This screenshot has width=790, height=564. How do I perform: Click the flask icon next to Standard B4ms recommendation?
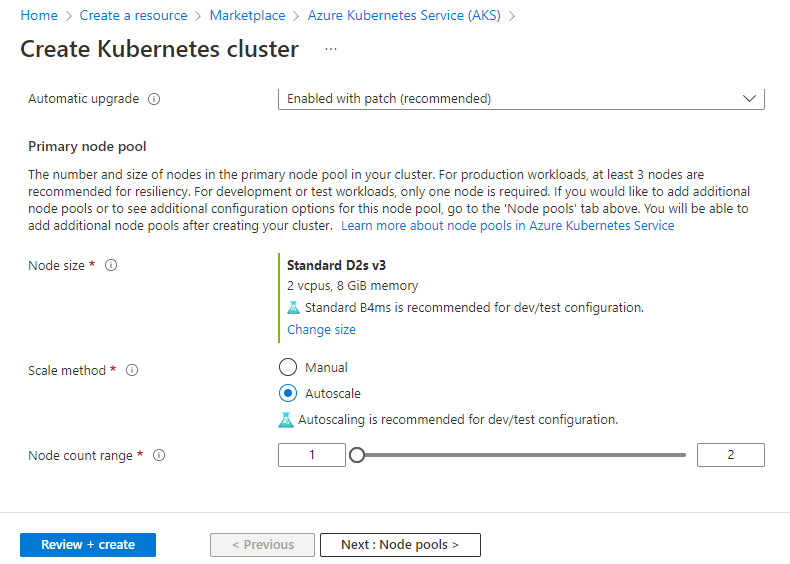(293, 307)
